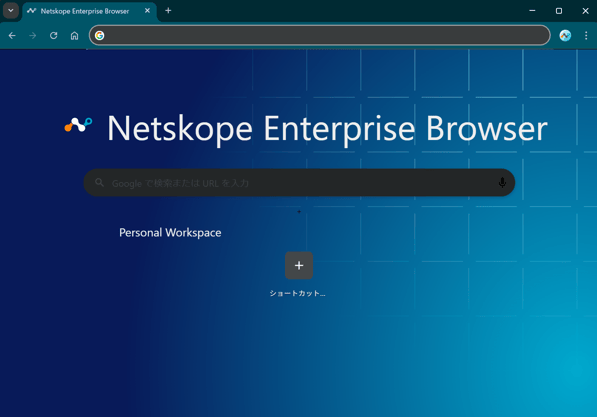Click the Netskope Enterprise Browser title text

(x=327, y=129)
